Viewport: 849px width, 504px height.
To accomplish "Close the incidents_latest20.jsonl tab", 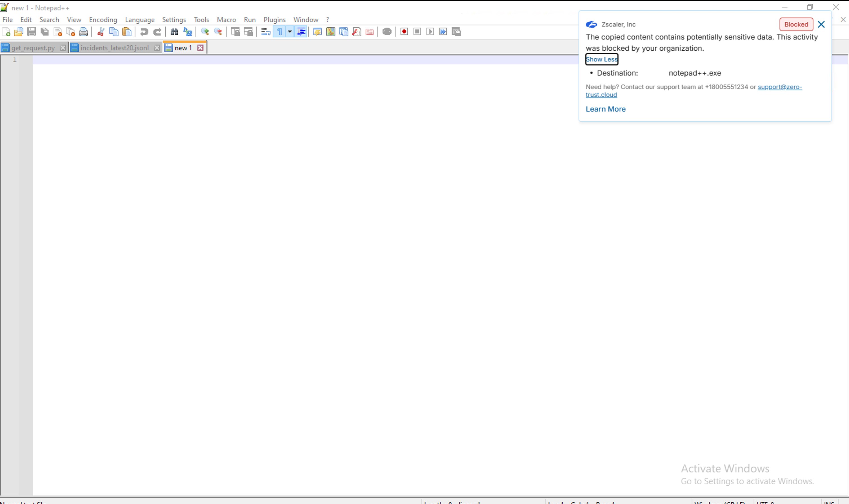I will 157,48.
